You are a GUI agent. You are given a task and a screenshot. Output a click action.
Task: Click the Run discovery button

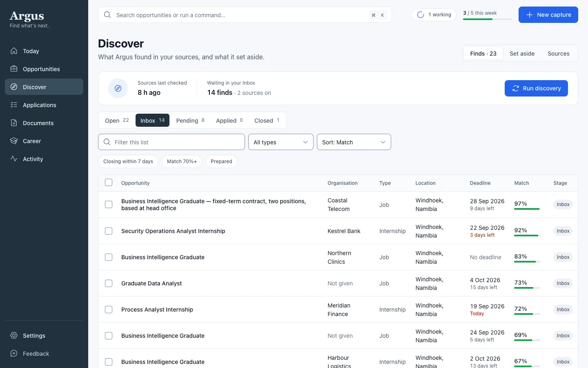pyautogui.click(x=536, y=88)
